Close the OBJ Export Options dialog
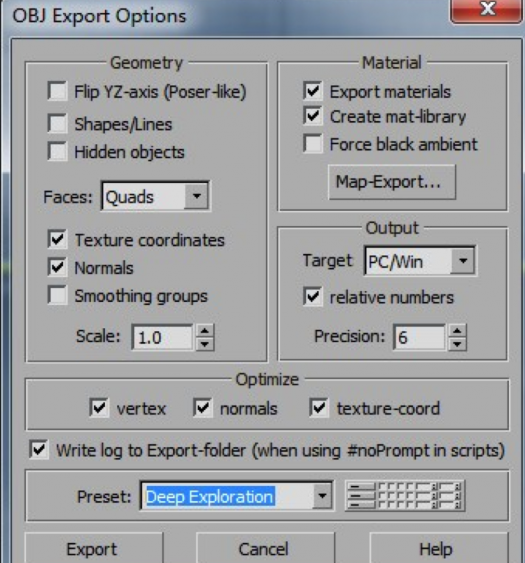The image size is (525, 563). (x=487, y=11)
